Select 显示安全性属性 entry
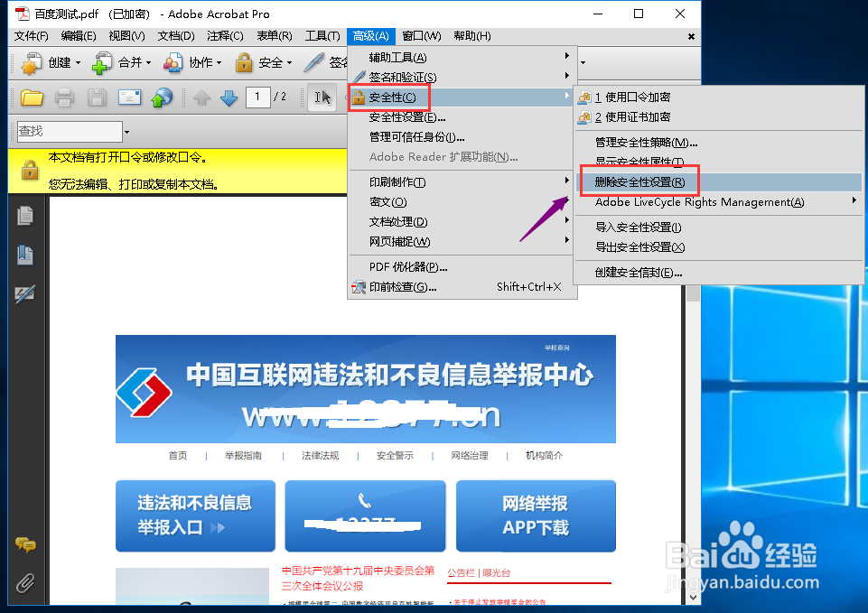 coord(719,162)
